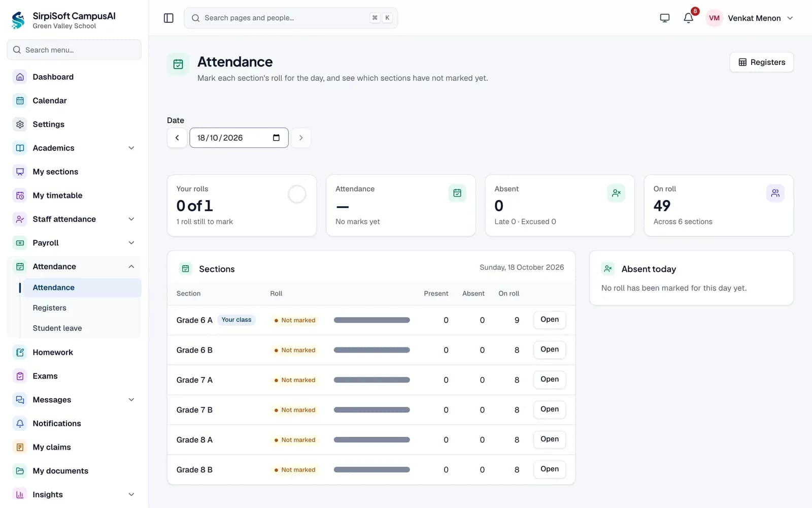The width and height of the screenshot is (812, 508).
Task: Open the Grade 8 B roll
Action: [x=549, y=469]
